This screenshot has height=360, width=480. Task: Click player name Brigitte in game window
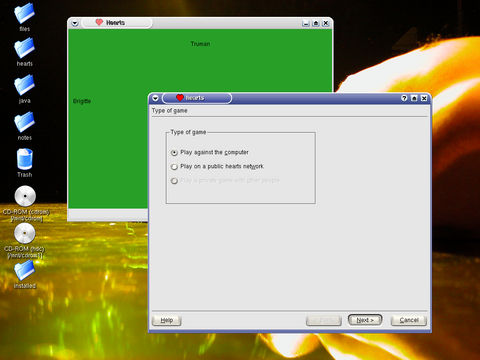(x=82, y=101)
